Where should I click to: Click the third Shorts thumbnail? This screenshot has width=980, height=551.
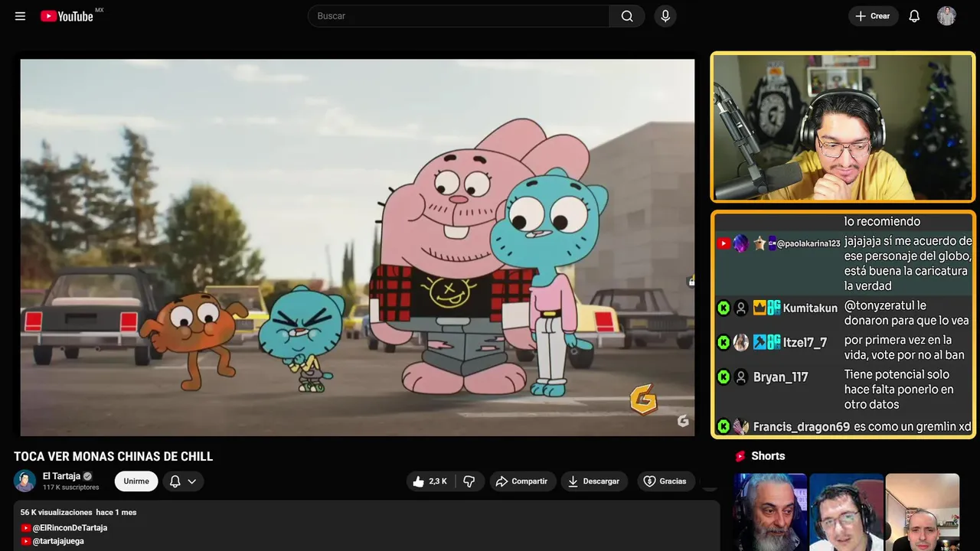coord(922,512)
